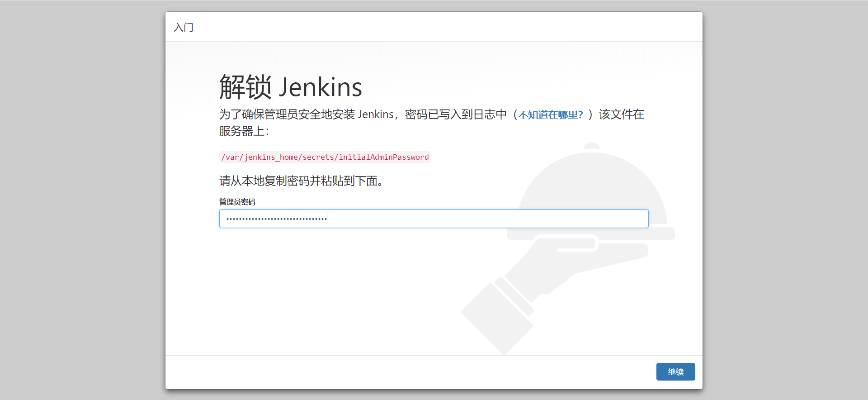Click the 入门 dialog title
868x400 pixels.
click(184, 28)
